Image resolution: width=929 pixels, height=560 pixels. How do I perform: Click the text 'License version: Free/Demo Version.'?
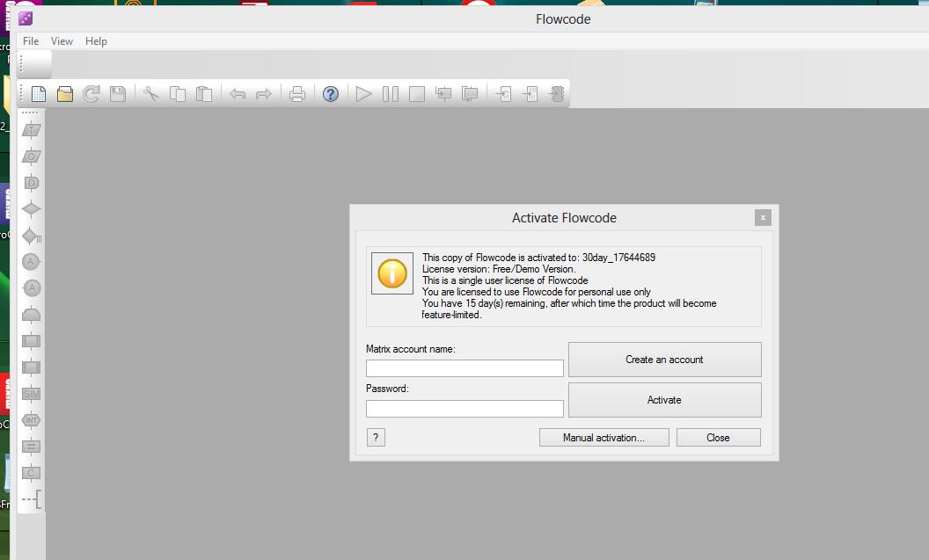point(498,269)
